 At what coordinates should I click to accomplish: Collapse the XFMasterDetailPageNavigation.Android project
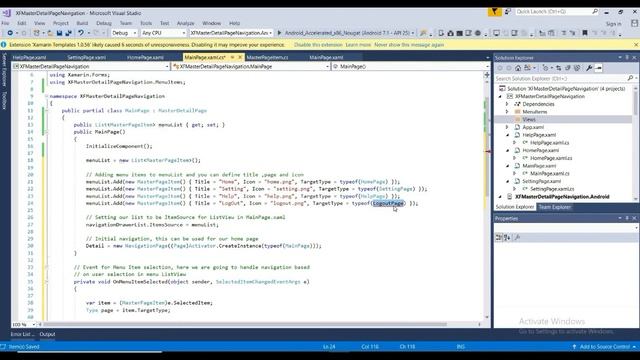[500, 197]
